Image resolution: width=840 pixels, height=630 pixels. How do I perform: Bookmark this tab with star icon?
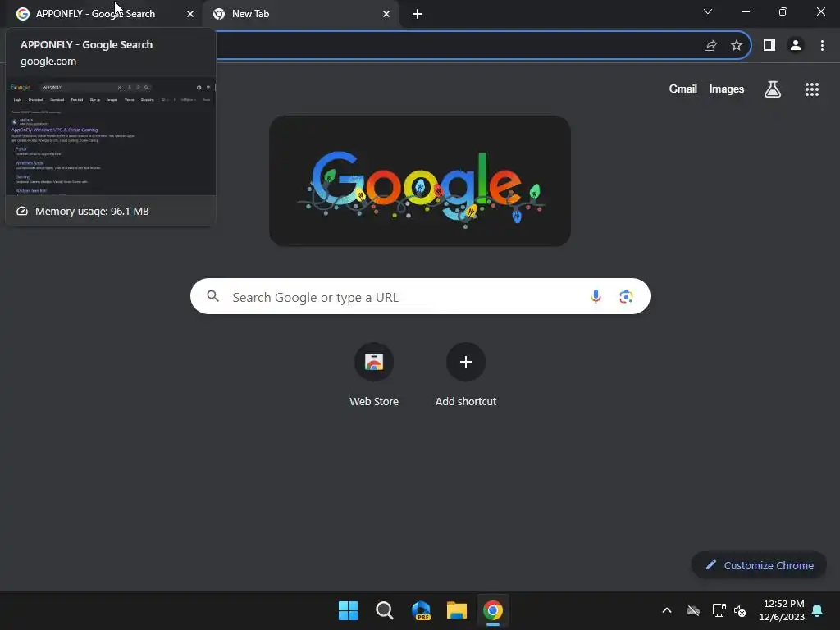737,46
